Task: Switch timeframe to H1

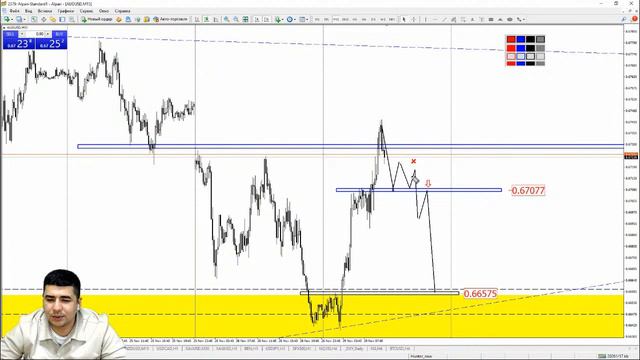Action: coord(355,19)
